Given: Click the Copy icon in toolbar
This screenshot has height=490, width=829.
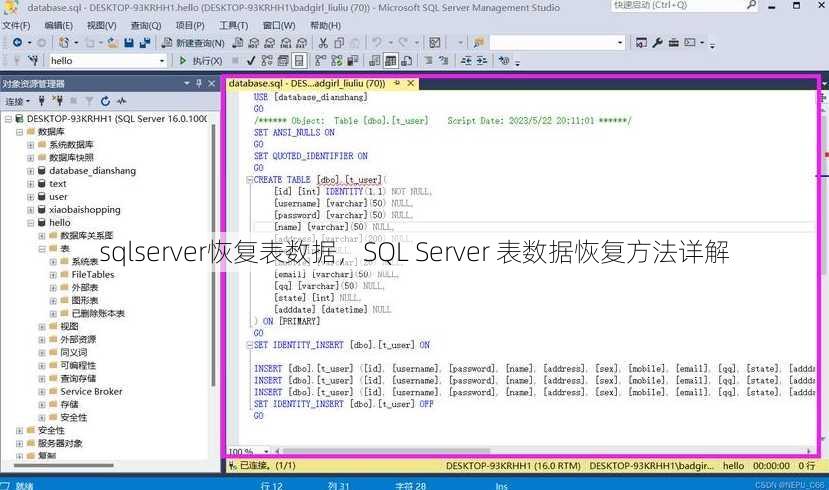Looking at the screenshot, I should point(339,43).
